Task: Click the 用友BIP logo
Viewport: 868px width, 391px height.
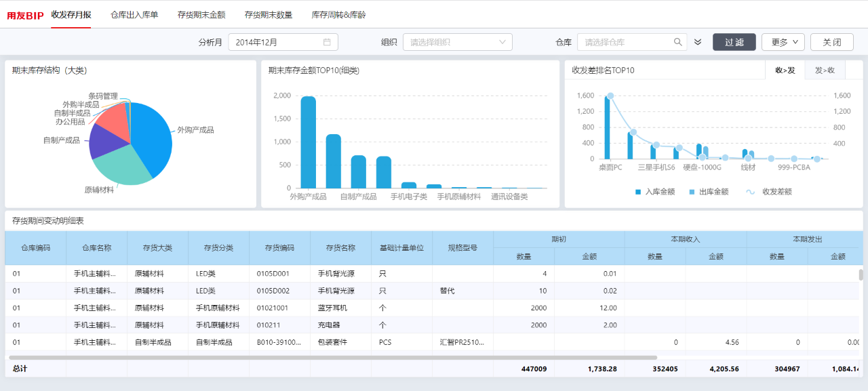Action: point(25,15)
